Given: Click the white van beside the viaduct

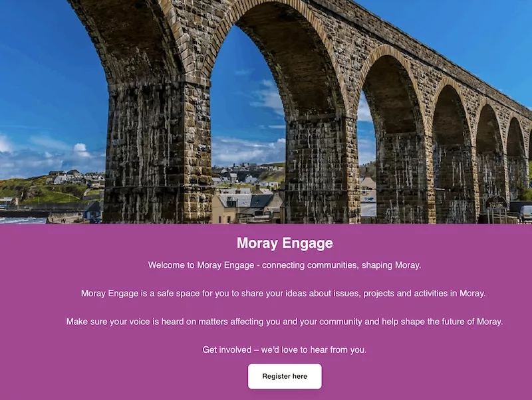Looking at the screenshot, I should coord(525,213).
